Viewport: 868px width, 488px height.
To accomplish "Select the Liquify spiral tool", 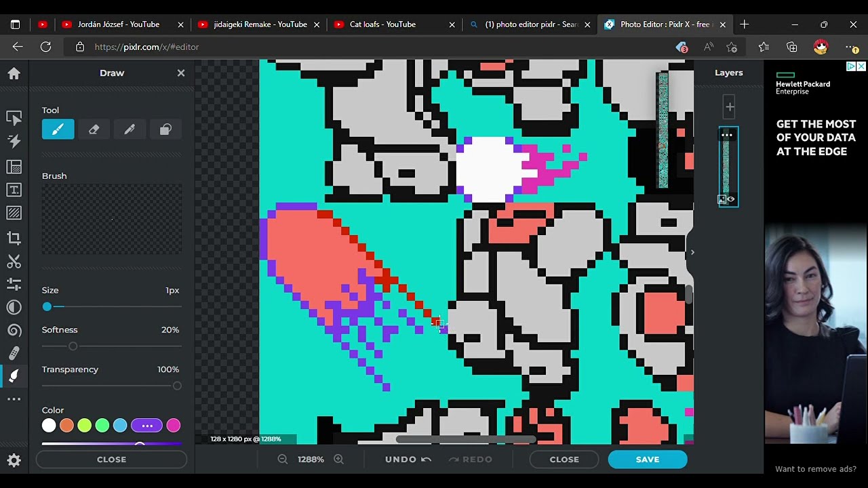I will (x=14, y=330).
